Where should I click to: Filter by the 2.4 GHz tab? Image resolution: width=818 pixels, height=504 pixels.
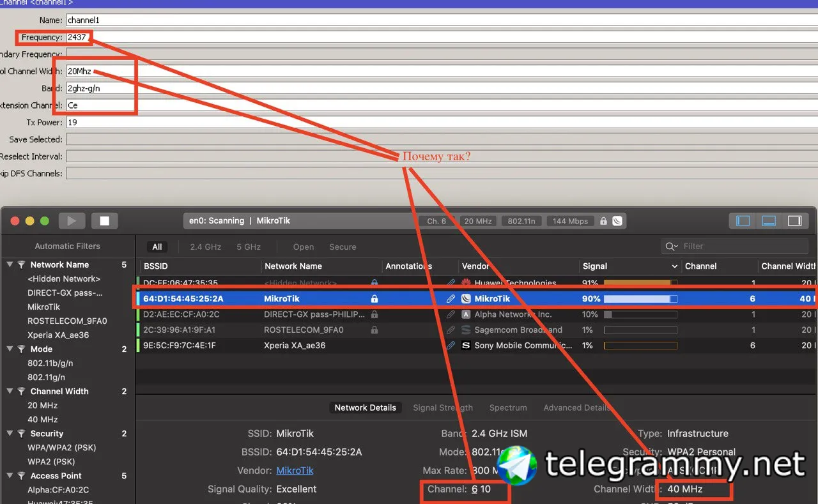206,247
